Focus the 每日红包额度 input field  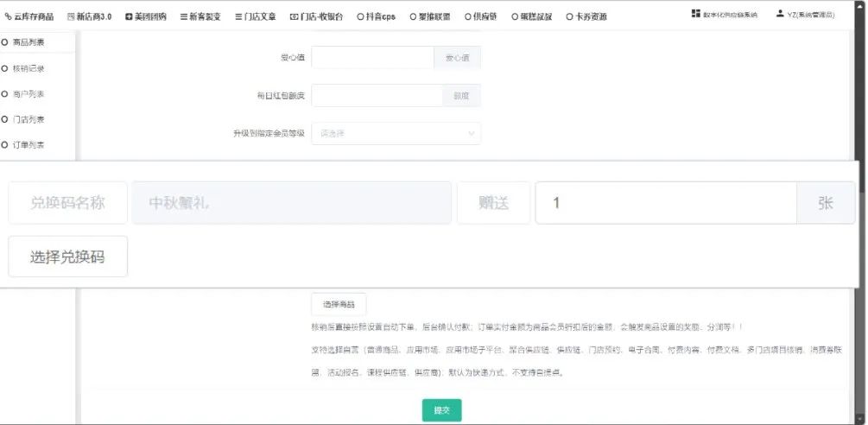coord(377,96)
